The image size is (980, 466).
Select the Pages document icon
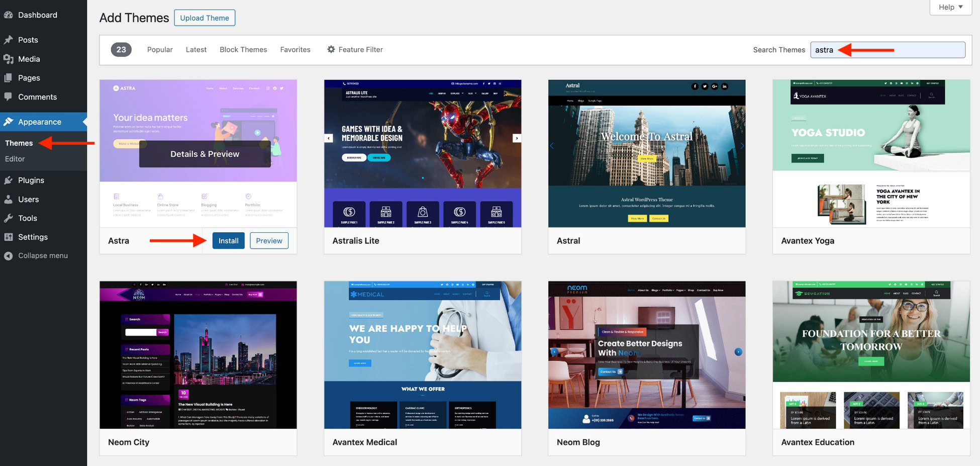point(8,78)
